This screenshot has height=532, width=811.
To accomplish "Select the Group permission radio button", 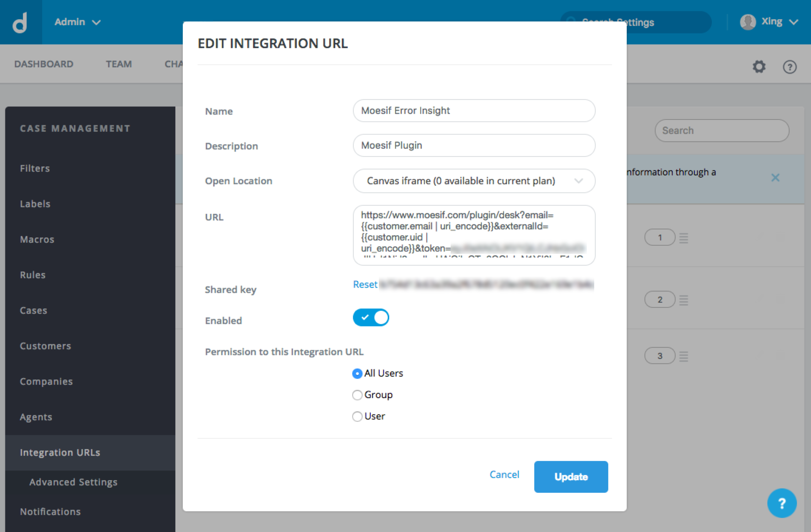I will coord(357,395).
